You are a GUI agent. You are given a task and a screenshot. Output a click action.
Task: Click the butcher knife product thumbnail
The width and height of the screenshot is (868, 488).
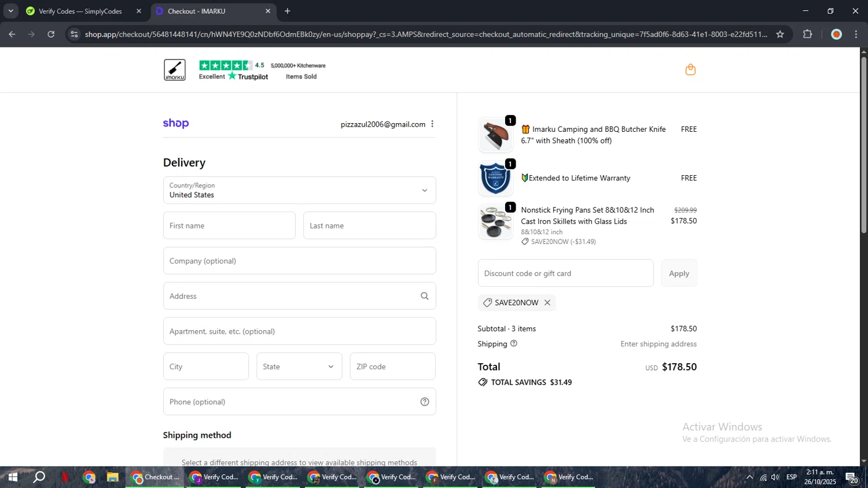[495, 135]
